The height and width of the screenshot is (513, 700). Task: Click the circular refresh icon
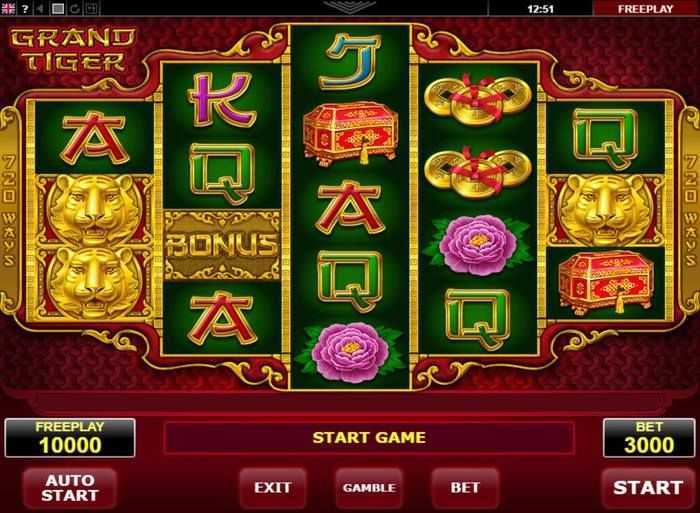point(75,8)
